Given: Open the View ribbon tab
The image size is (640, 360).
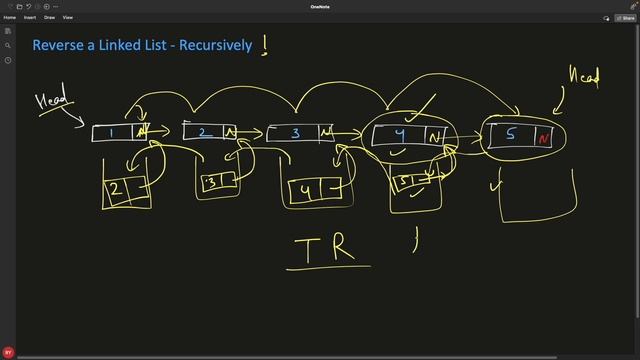Looking at the screenshot, I should tap(68, 18).
